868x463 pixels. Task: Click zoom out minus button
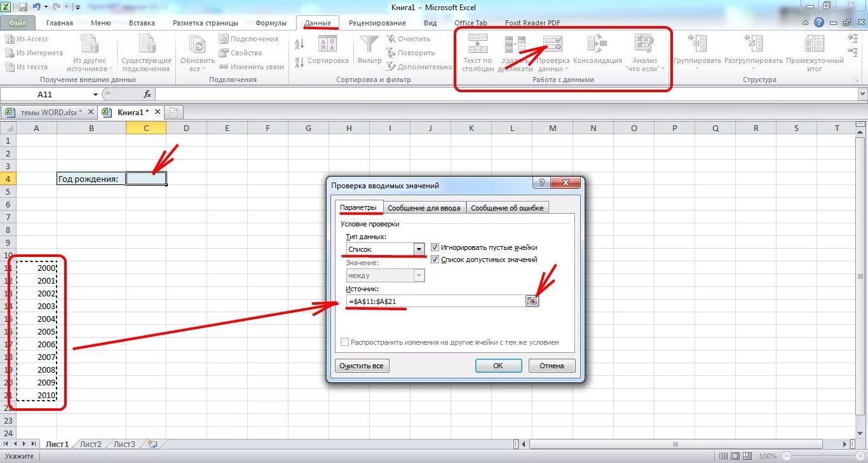pos(787,456)
